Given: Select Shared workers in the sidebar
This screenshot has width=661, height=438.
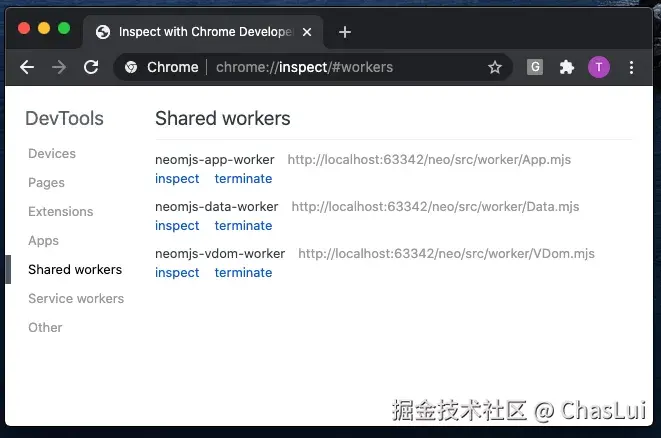Looking at the screenshot, I should (75, 269).
